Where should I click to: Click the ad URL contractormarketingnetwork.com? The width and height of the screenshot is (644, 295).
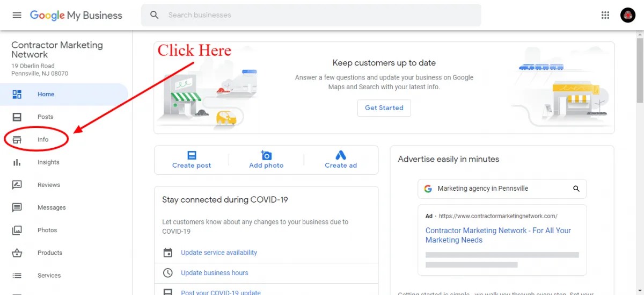pyautogui.click(x=498, y=217)
